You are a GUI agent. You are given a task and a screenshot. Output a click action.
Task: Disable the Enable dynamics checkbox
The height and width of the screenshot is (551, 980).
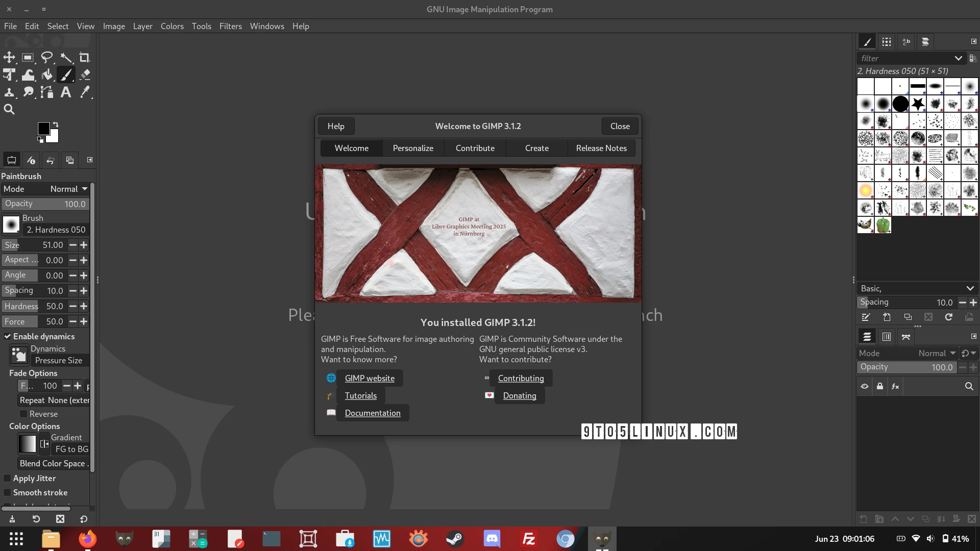coord(8,337)
